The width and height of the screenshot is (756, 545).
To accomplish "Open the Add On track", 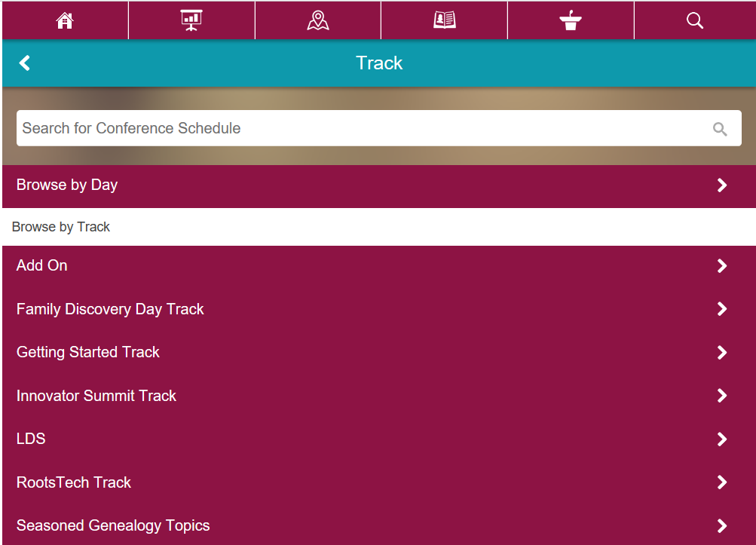I will tap(379, 266).
